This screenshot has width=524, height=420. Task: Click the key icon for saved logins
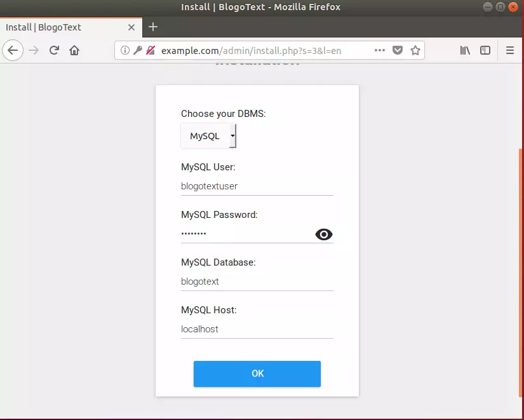tap(138, 50)
